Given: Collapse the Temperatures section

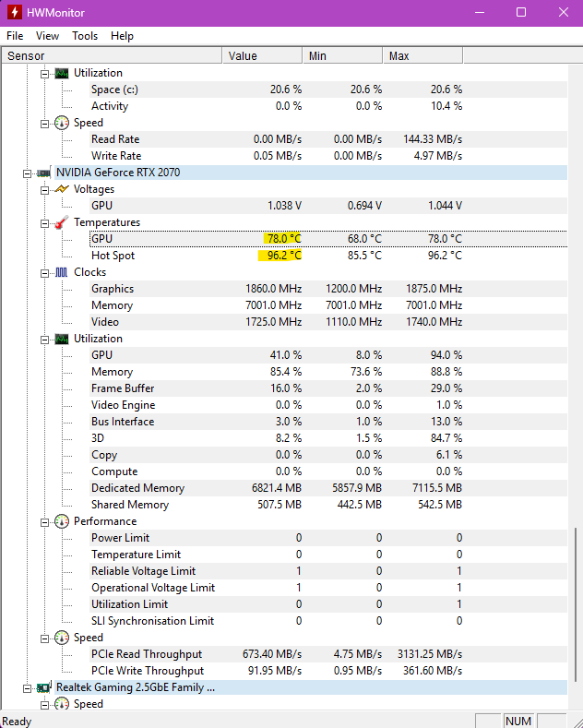Looking at the screenshot, I should 44,223.
